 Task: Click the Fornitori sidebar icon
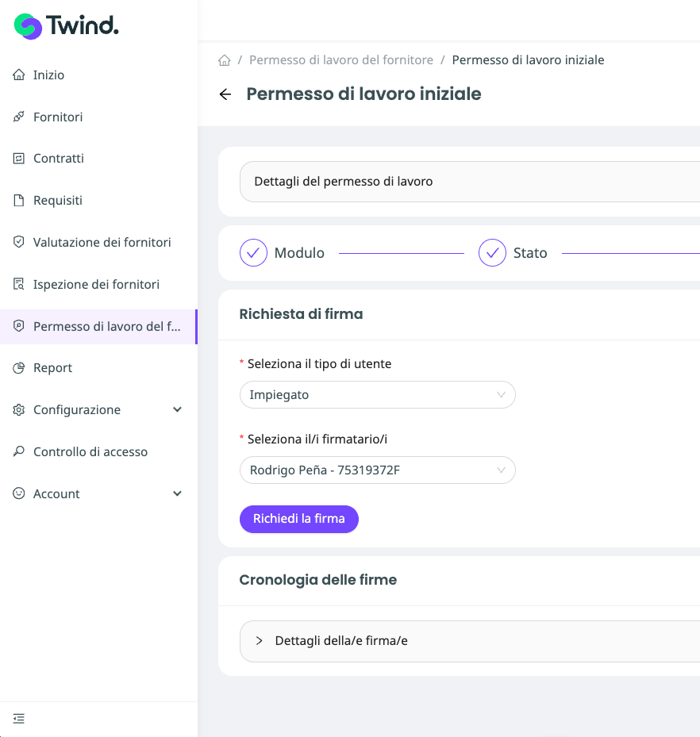[19, 117]
